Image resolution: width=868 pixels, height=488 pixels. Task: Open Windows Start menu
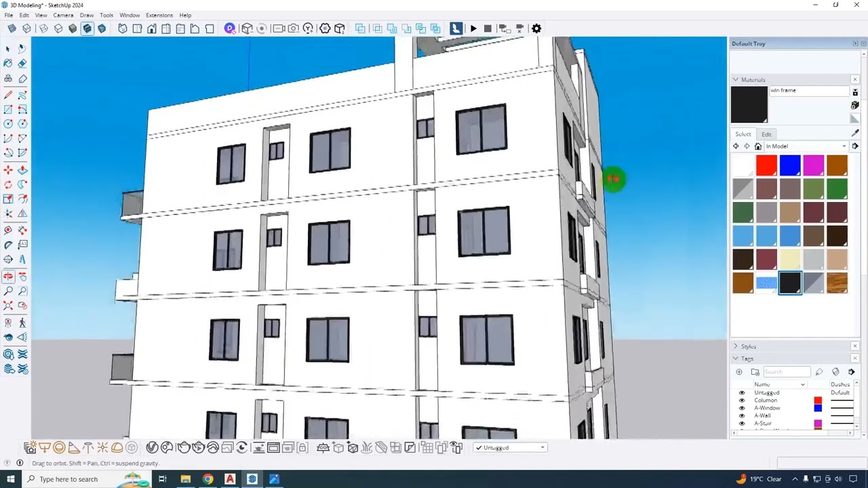coord(10,479)
